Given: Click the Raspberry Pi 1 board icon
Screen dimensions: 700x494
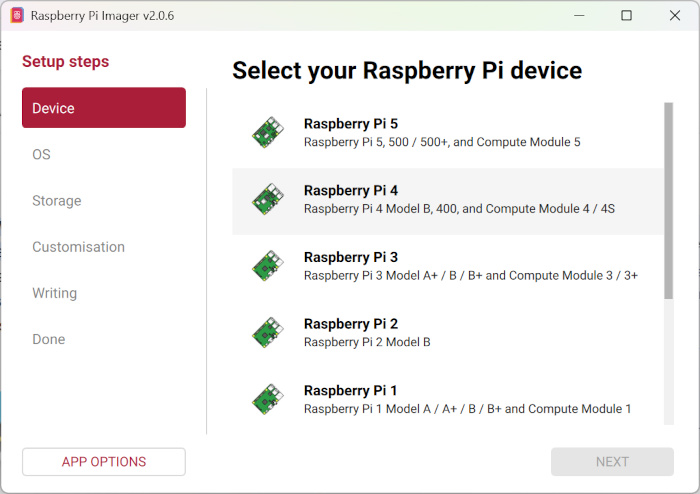Looking at the screenshot, I should (x=267, y=399).
